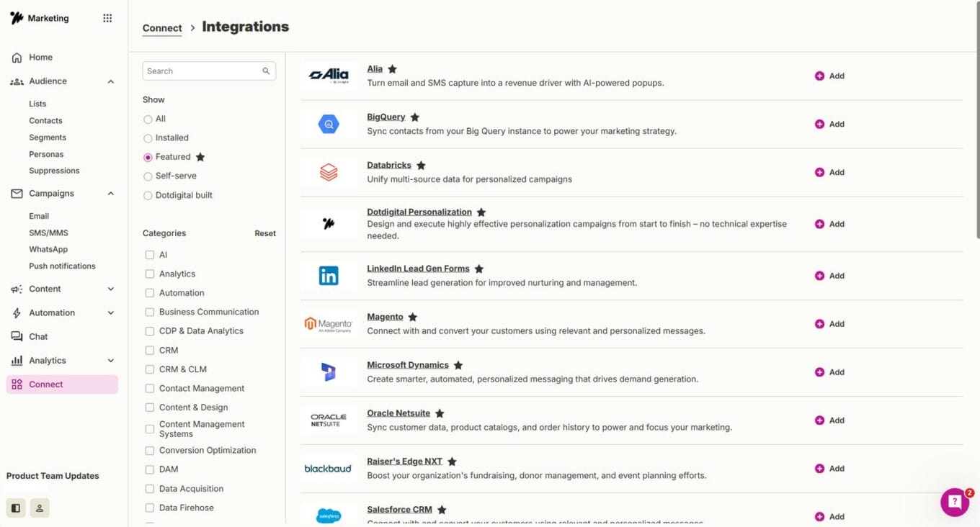Viewport: 980px width, 527px height.
Task: Click the magnifier icon in the search box
Action: point(266,71)
